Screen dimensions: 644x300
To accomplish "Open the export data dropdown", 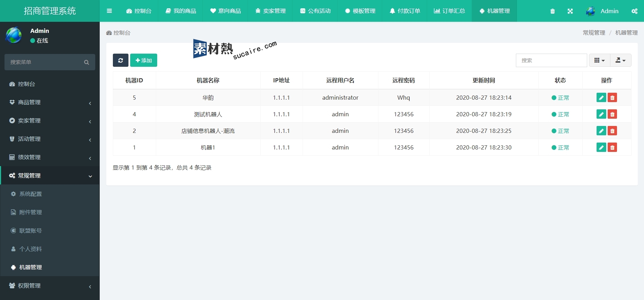I will tap(620, 60).
